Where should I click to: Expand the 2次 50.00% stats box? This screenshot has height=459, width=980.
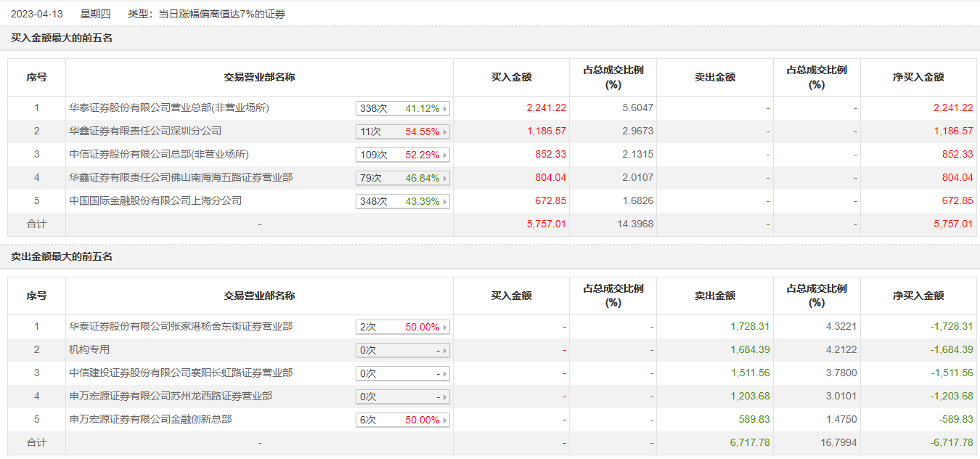(403, 327)
